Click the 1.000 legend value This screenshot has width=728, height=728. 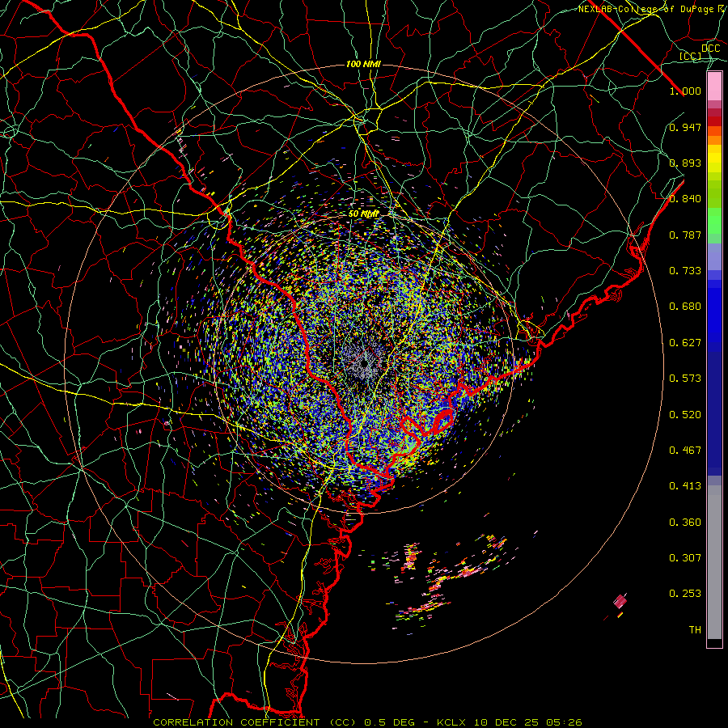(685, 91)
